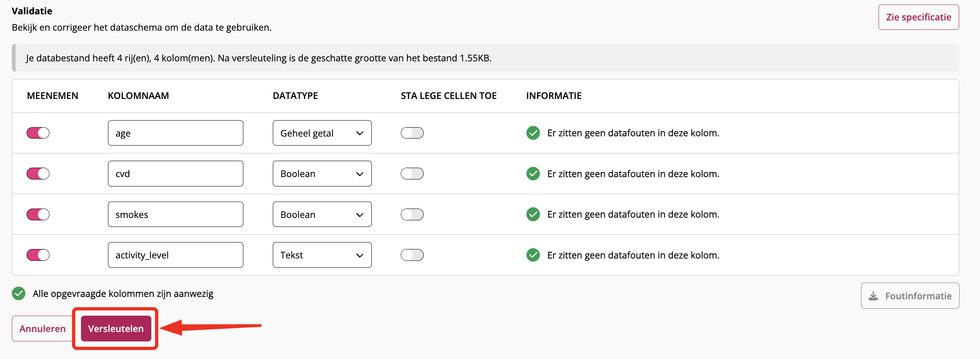Screen dimensions: 980x359
Task: Change the datatype dropdown for smokes
Action: pos(322,214)
